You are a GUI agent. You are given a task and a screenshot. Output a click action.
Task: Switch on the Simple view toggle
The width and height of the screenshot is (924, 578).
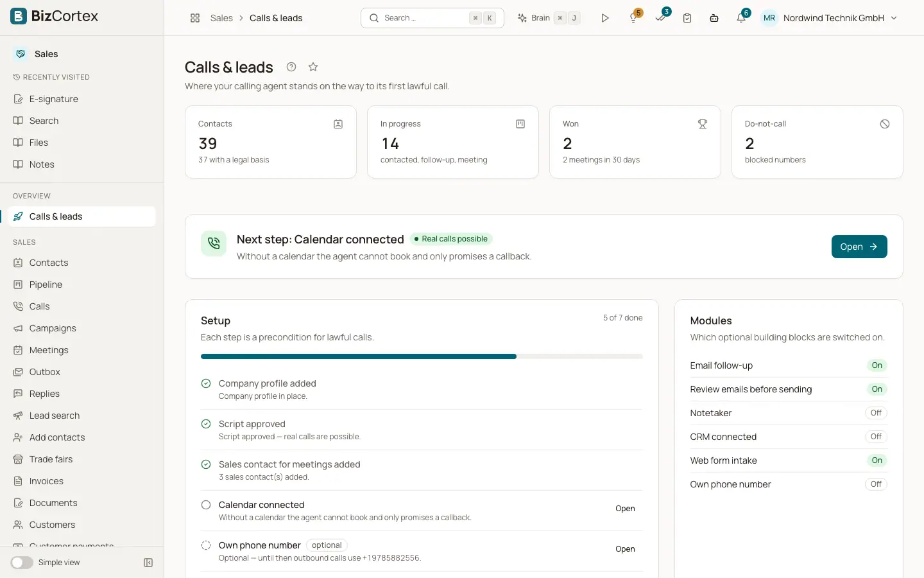22,563
